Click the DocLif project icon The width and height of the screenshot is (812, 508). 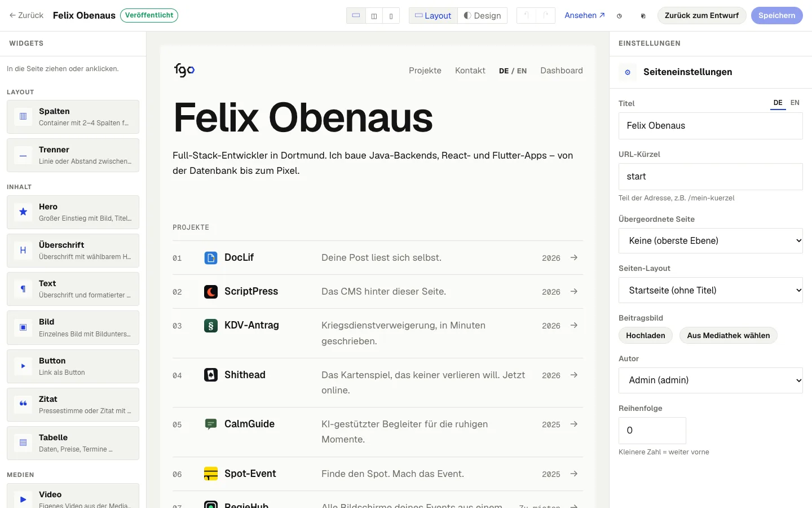point(211,258)
